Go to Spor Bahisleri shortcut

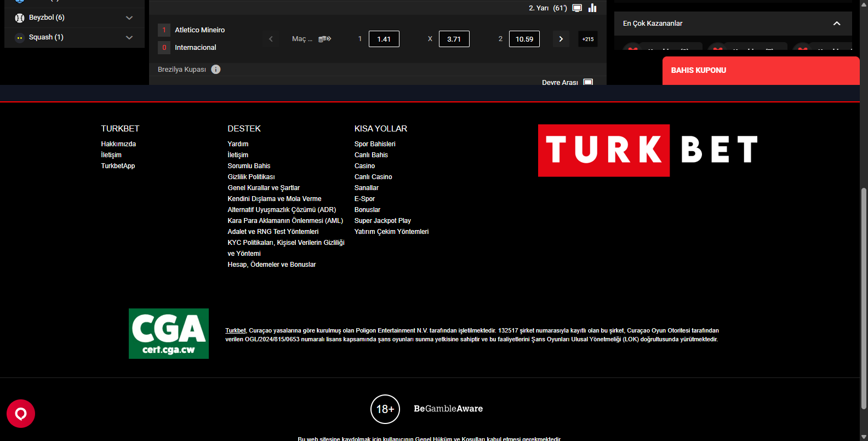pos(375,144)
